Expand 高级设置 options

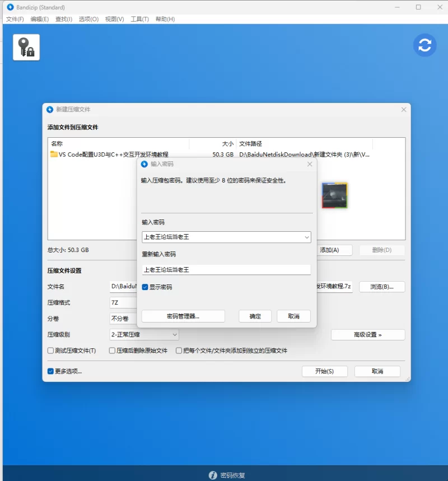368,335
